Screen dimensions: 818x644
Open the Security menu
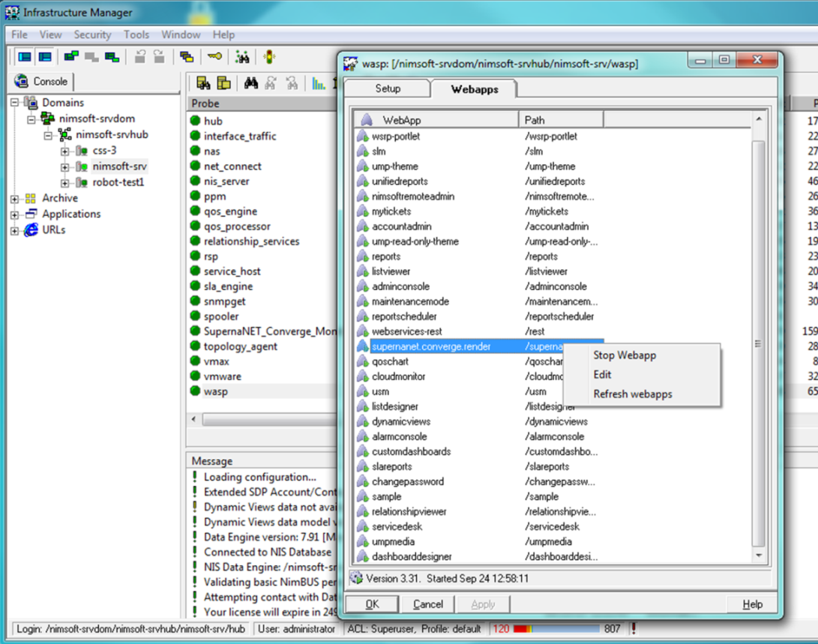92,34
